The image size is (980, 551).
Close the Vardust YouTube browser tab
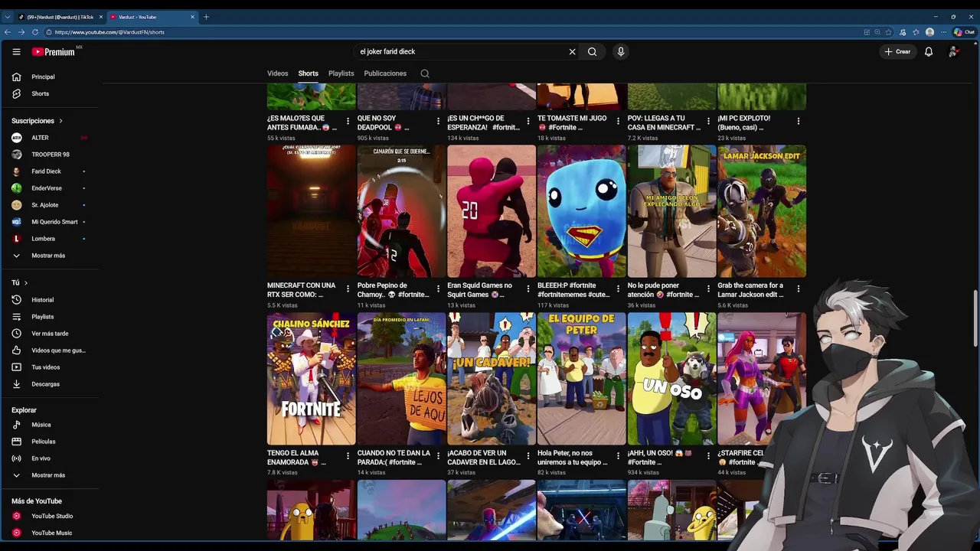click(192, 17)
